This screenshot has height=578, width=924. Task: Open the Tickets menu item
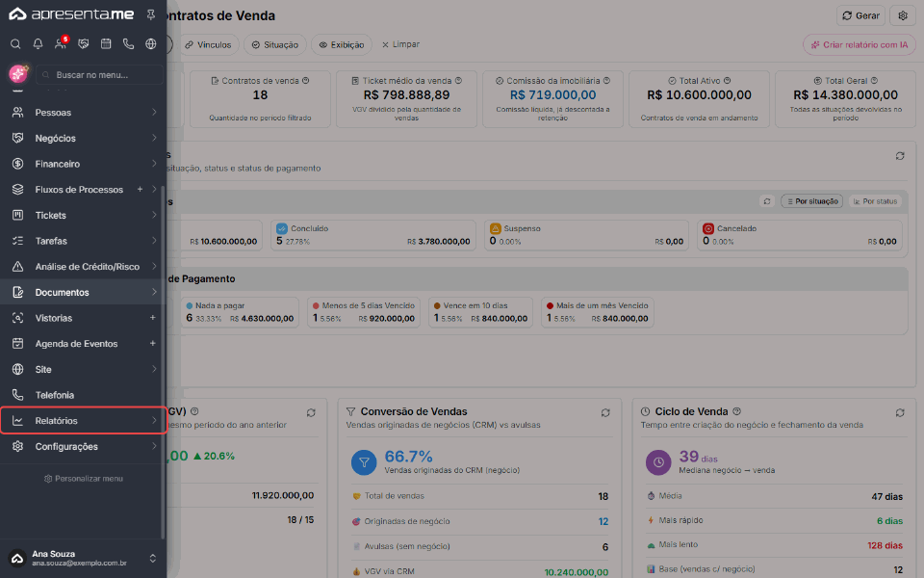pyautogui.click(x=82, y=215)
